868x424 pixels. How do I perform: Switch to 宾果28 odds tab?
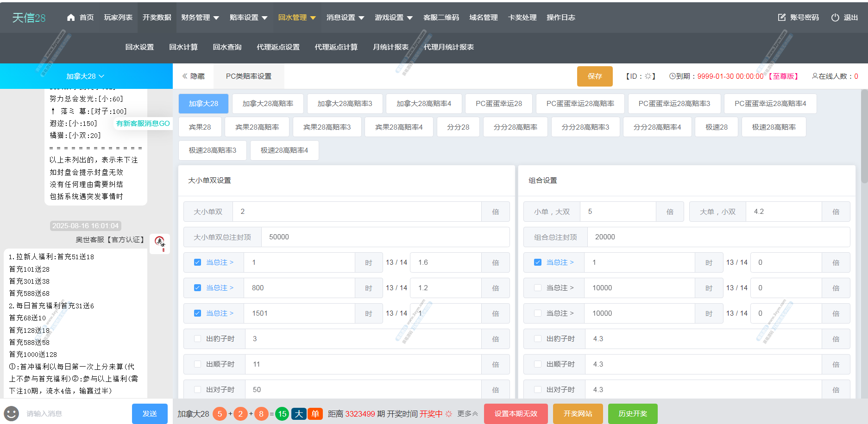pos(200,127)
